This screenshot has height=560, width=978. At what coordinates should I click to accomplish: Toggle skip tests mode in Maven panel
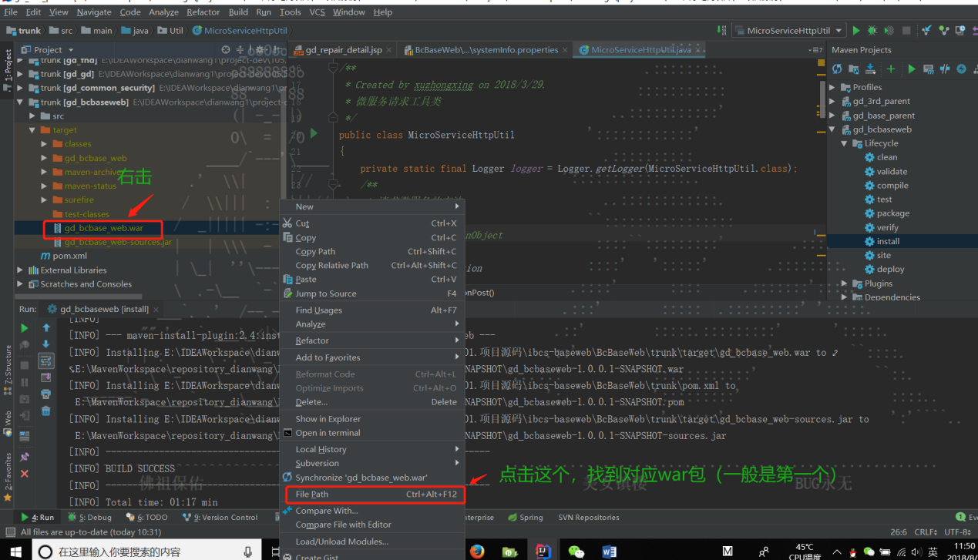click(961, 69)
